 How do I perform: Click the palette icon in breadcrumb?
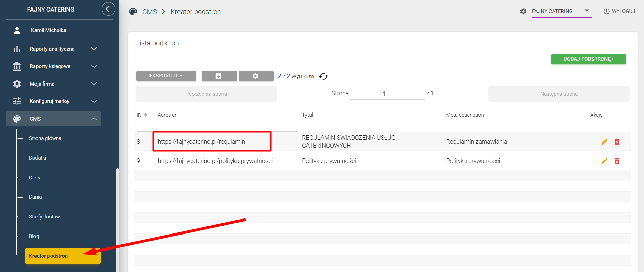[x=133, y=12]
